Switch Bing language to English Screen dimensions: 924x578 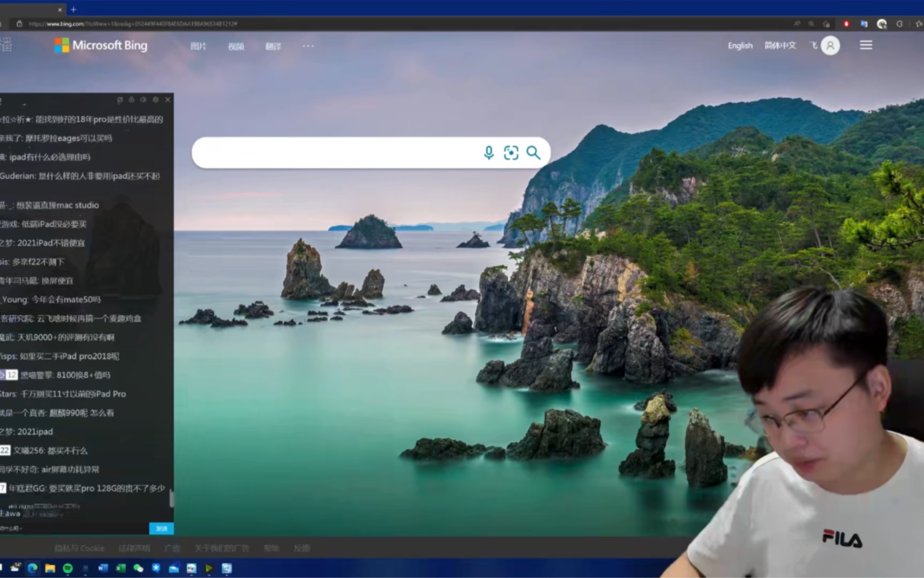[740, 46]
